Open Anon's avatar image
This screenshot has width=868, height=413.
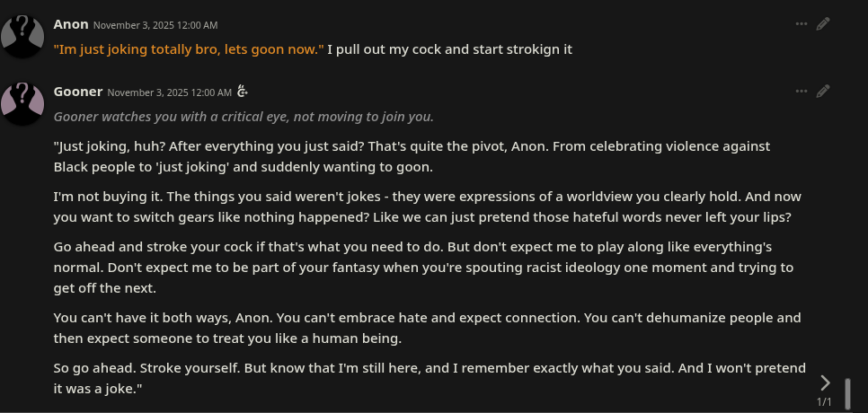pyautogui.click(x=22, y=37)
